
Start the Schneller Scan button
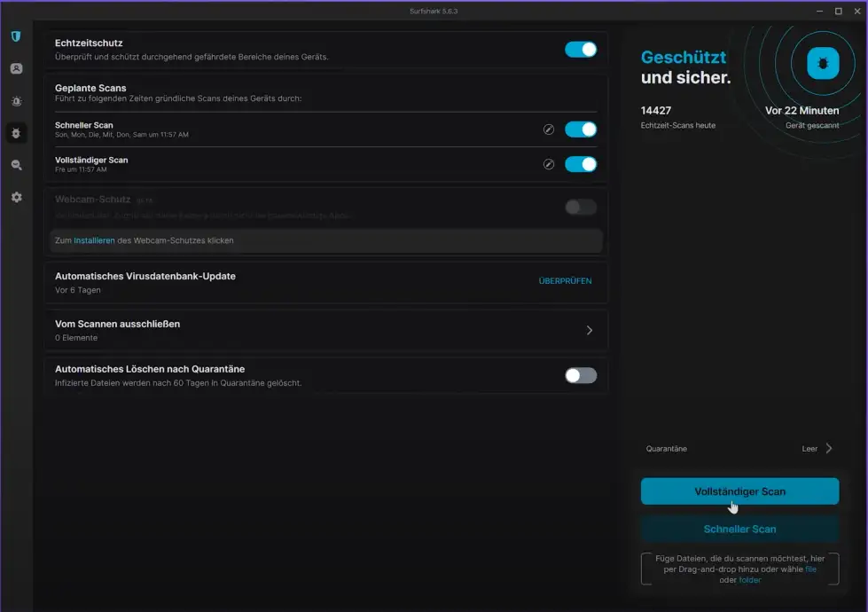click(x=739, y=529)
